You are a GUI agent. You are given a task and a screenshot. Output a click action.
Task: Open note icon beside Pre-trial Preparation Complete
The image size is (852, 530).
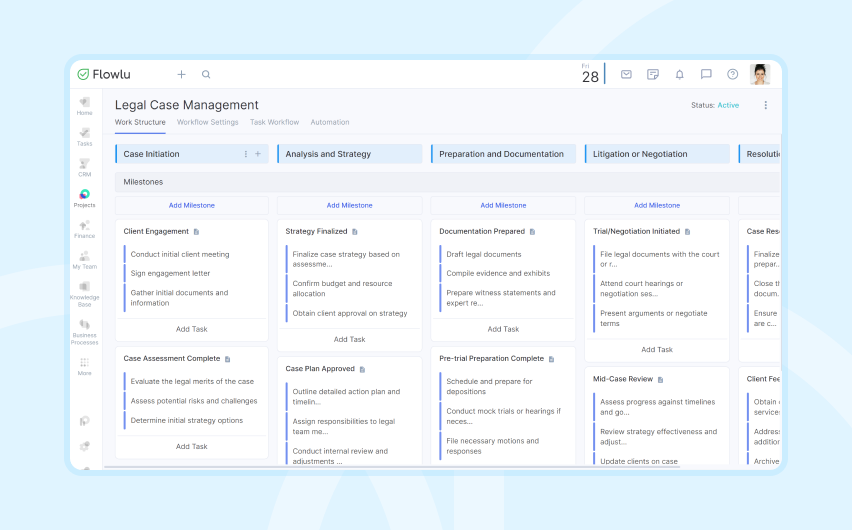coord(552,359)
